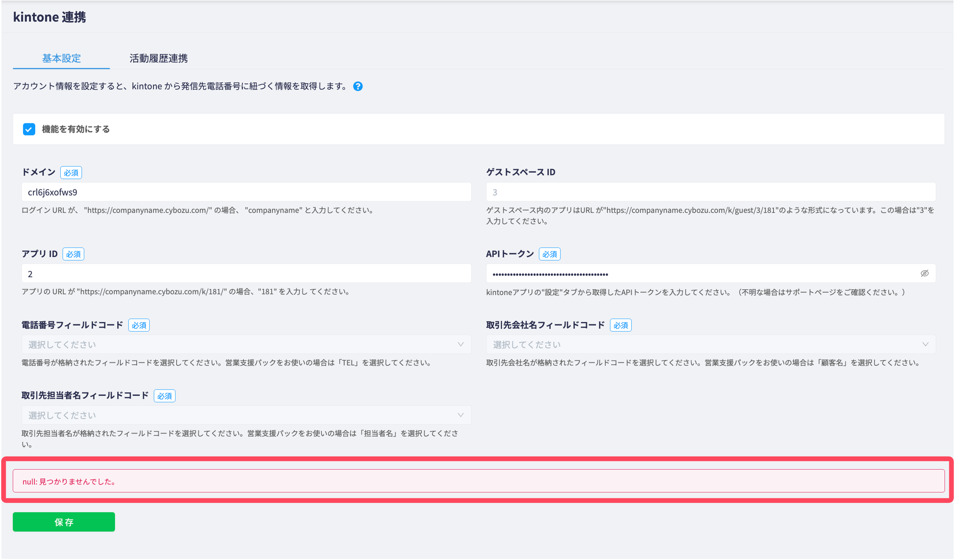Click the アプリ ID input field

[x=246, y=274]
